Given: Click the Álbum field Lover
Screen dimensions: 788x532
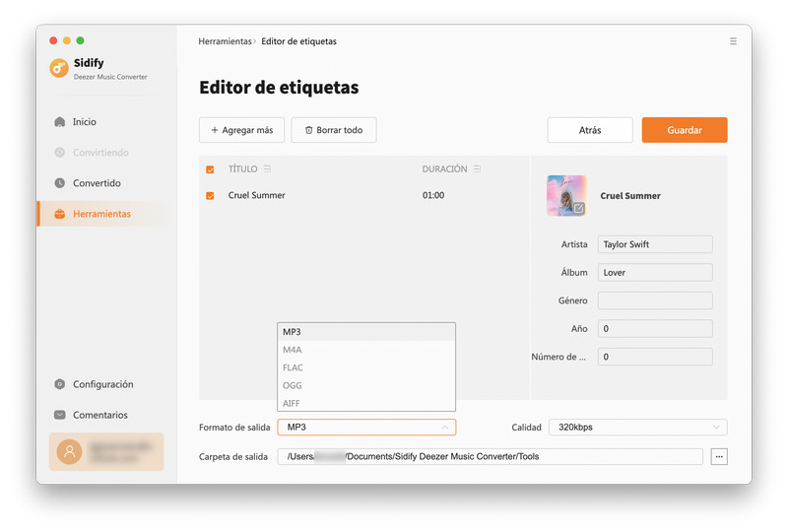Looking at the screenshot, I should pyautogui.click(x=655, y=273).
